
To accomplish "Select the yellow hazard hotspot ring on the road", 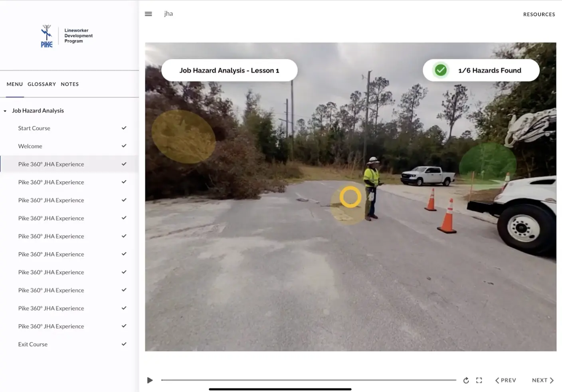I will tap(350, 196).
